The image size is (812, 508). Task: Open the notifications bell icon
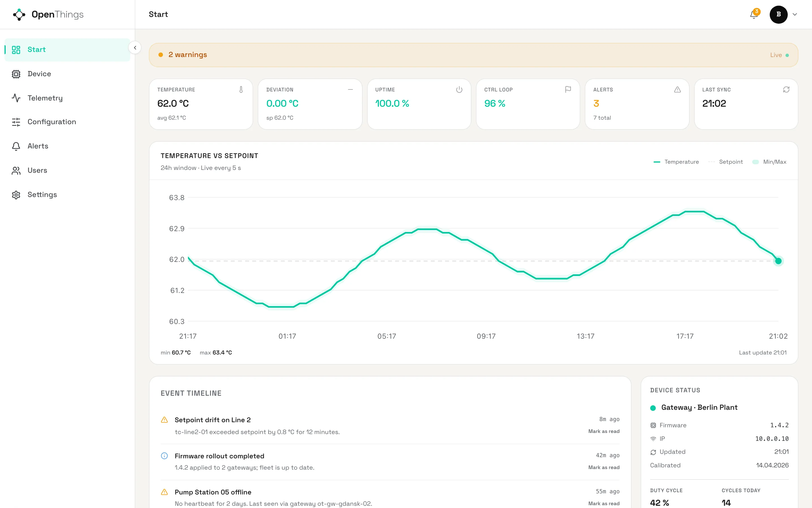pos(754,14)
